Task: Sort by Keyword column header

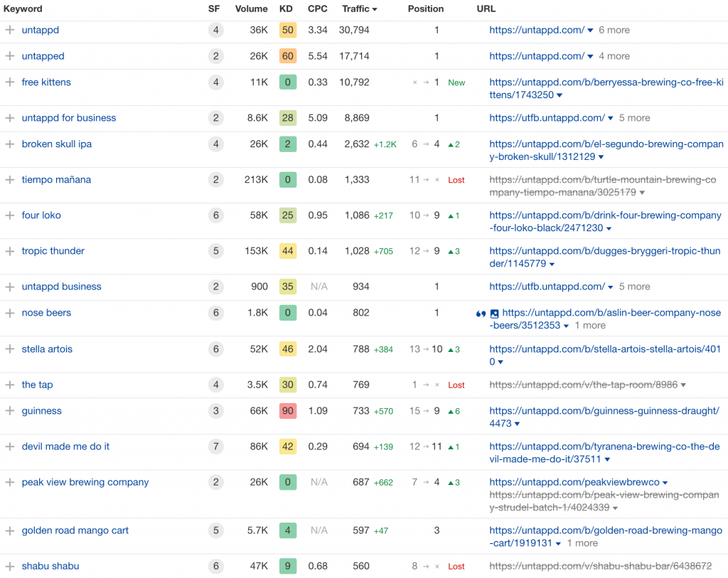Action: 23,9
